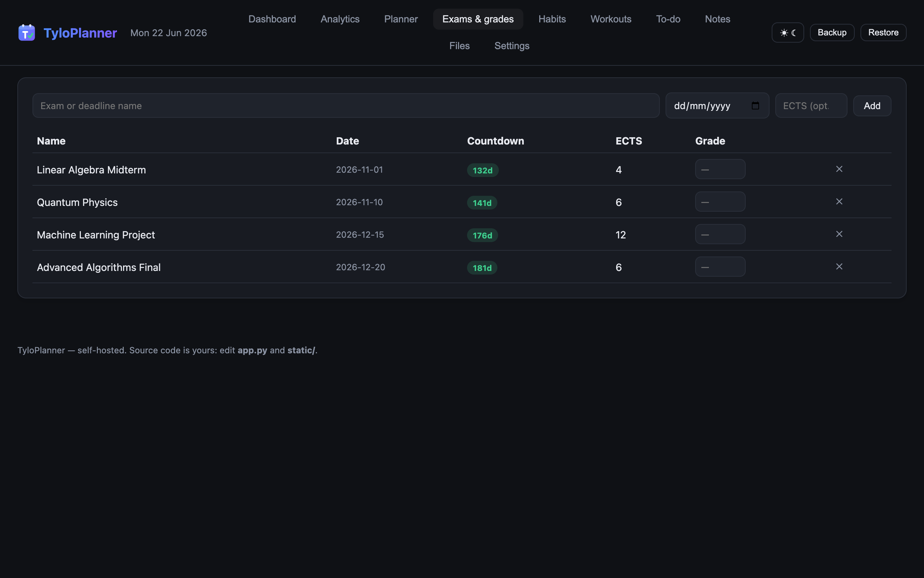Remove the Machine Learning Project entry
Screen dimensions: 924x578
[x=839, y=234]
